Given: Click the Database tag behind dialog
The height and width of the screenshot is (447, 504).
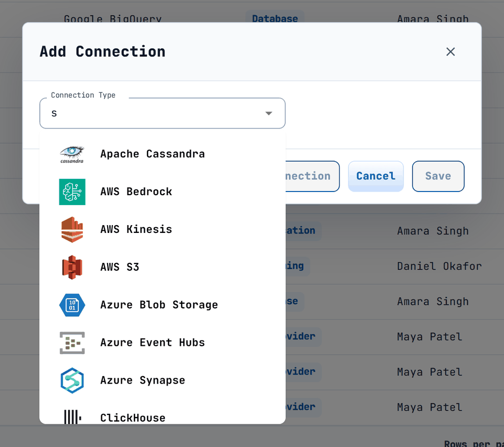Looking at the screenshot, I should point(275,17).
